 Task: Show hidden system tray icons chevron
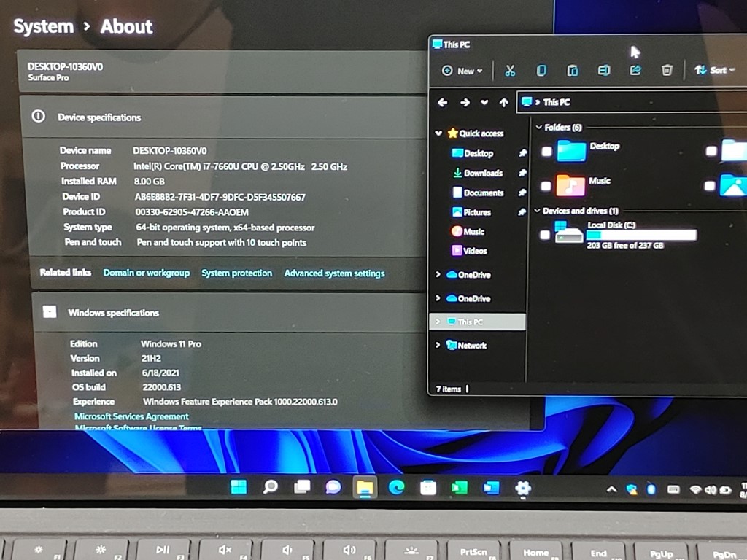pyautogui.click(x=612, y=489)
